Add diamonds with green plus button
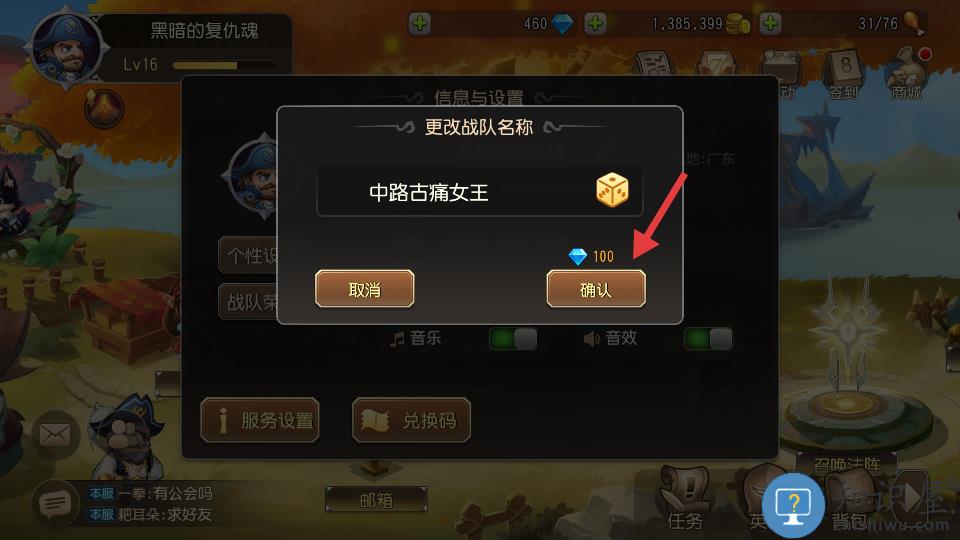960x540 pixels. click(419, 24)
